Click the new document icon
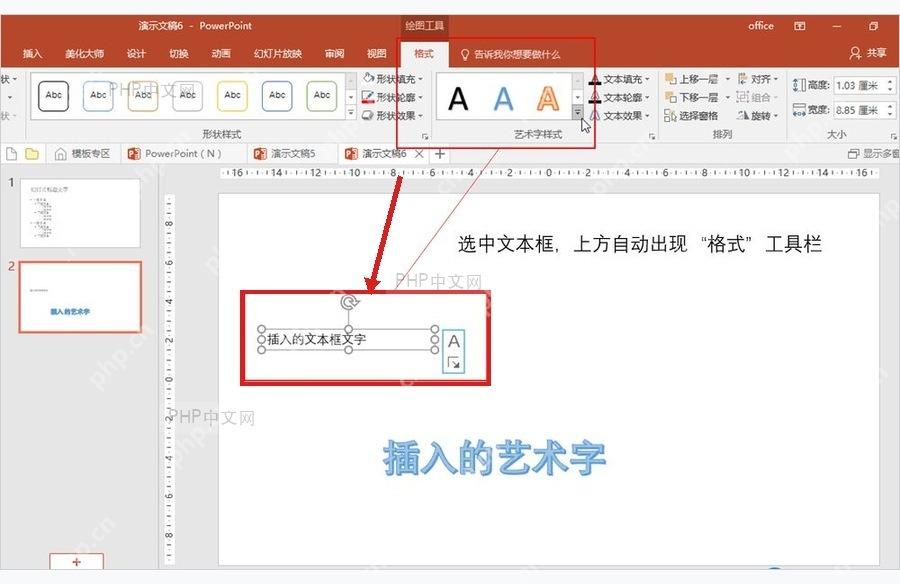Screen dimensions: 900x584 pyautogui.click(x=11, y=154)
